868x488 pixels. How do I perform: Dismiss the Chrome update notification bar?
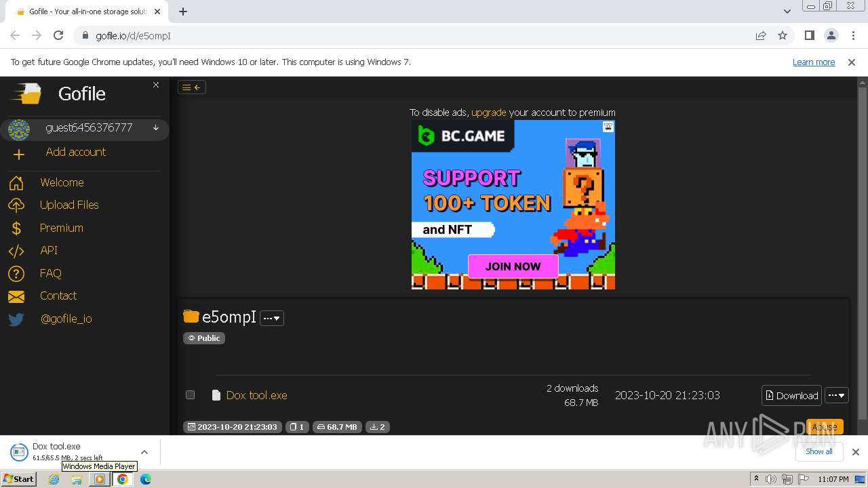(852, 62)
